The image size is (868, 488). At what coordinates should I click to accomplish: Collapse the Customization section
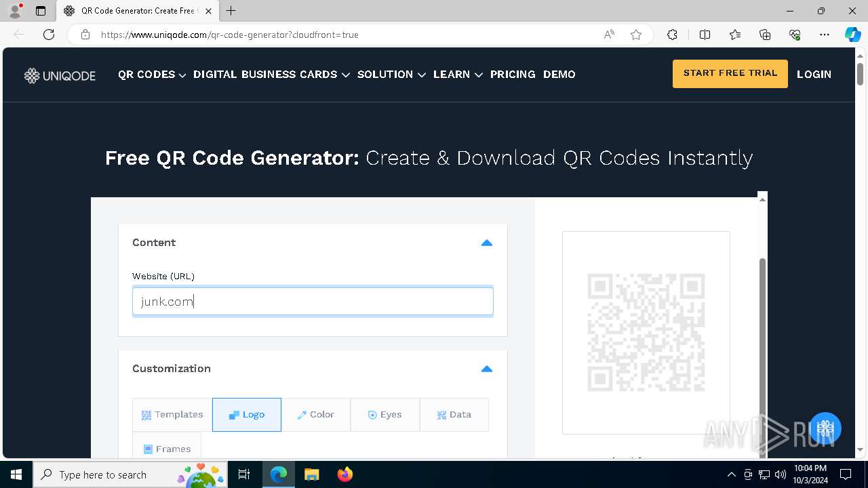tap(486, 369)
